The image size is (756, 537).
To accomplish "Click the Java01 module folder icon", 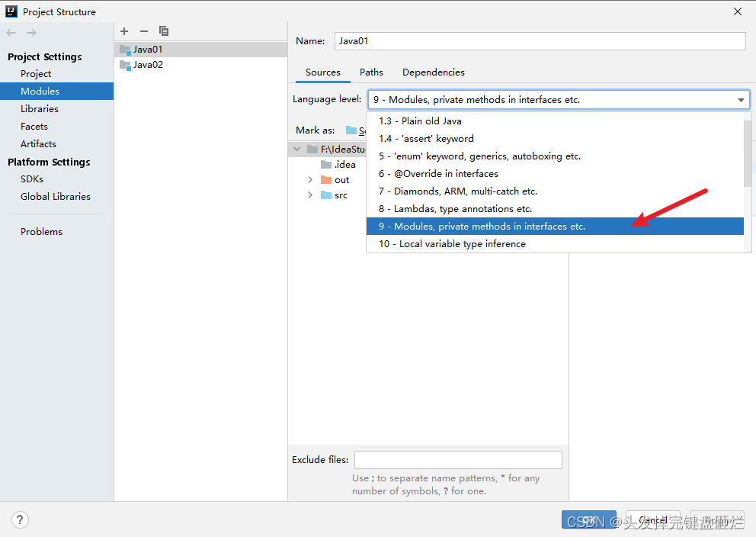I will [125, 50].
